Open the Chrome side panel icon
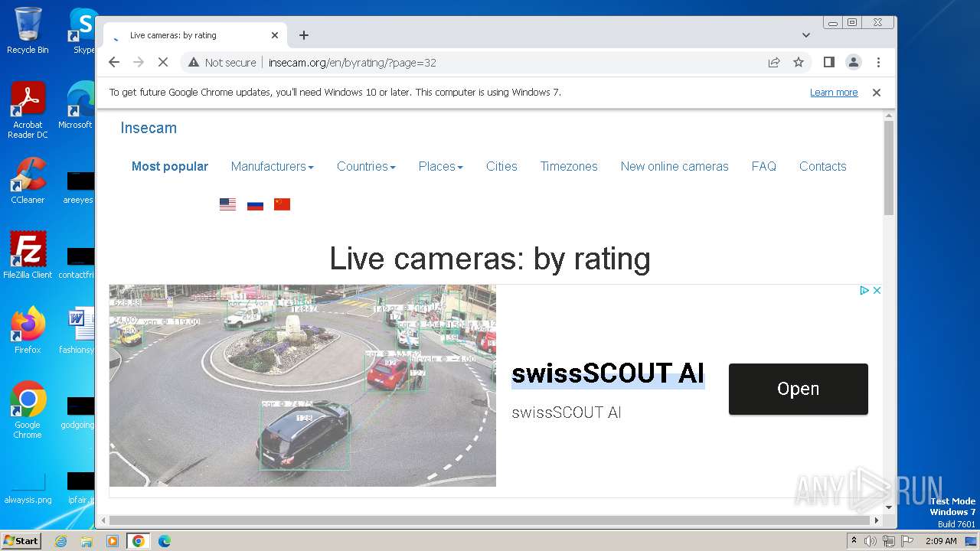980x551 pixels. tap(828, 62)
